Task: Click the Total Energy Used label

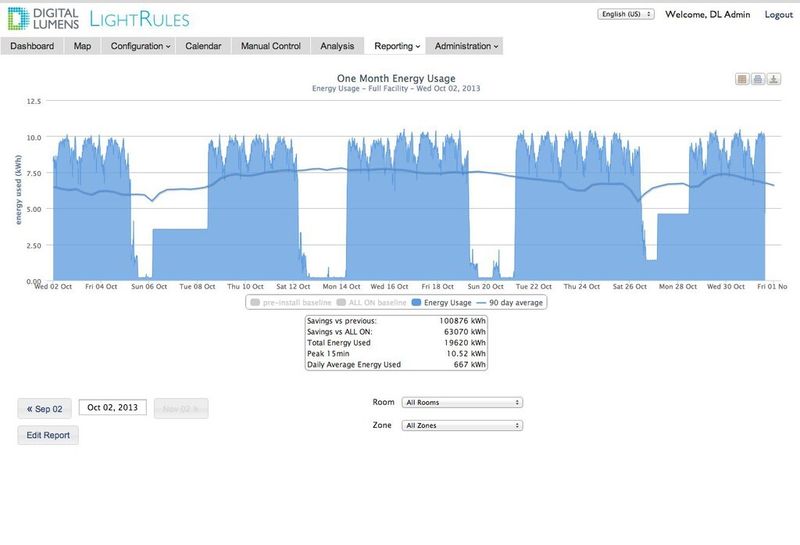Action: click(x=339, y=343)
